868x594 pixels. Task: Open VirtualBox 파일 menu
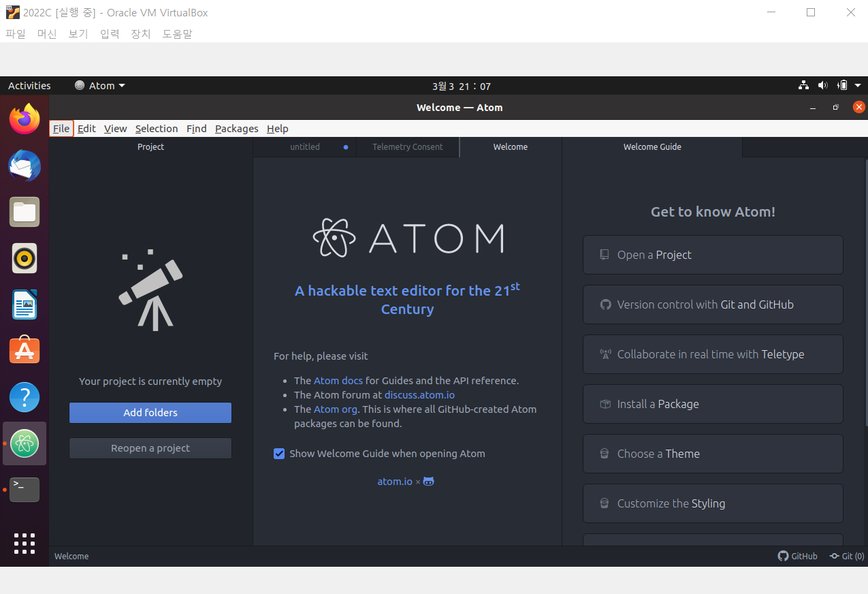[16, 33]
